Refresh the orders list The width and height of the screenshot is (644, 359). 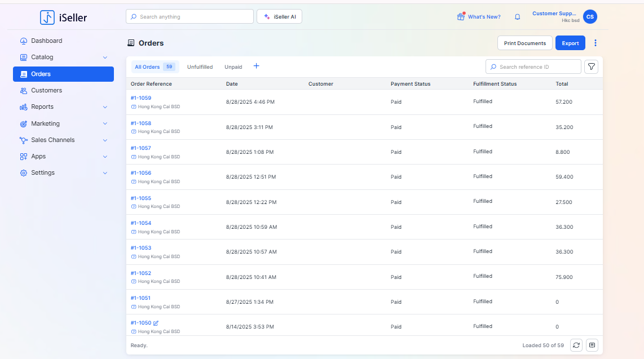coord(576,345)
